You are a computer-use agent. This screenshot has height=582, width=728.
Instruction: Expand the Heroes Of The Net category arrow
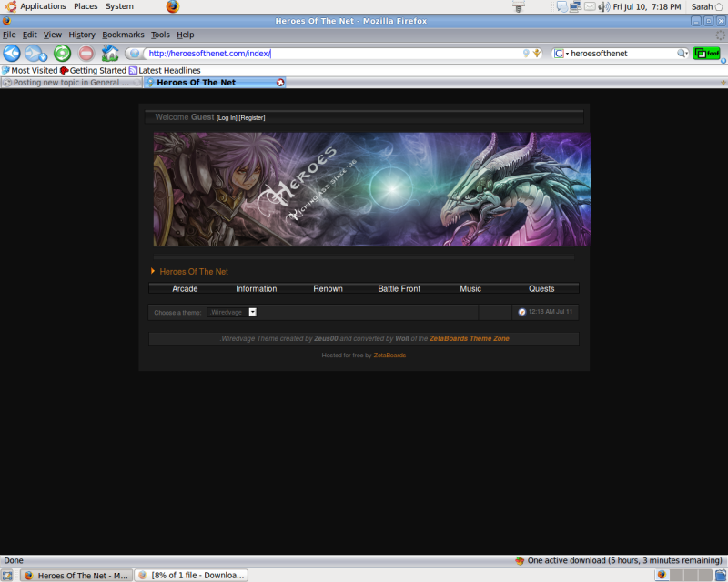(153, 271)
